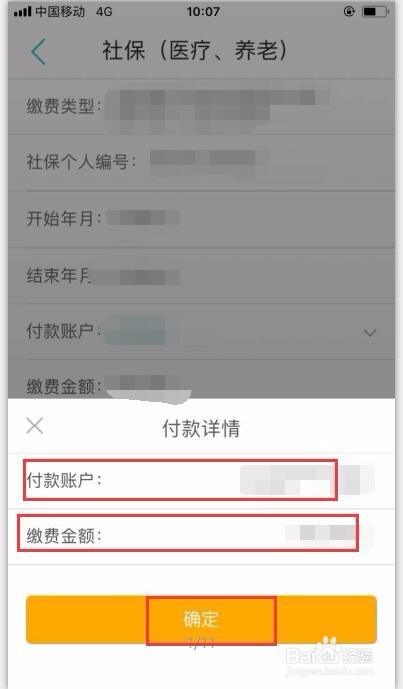Tap the 社保个人编号 field
Viewport: 403px width, 689px height.
[x=201, y=163]
